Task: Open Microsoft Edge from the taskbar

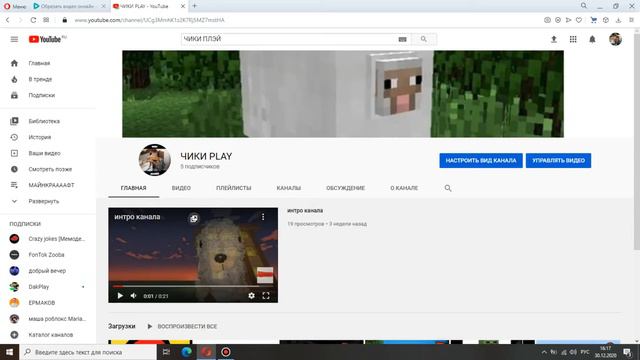Action: [x=187, y=352]
